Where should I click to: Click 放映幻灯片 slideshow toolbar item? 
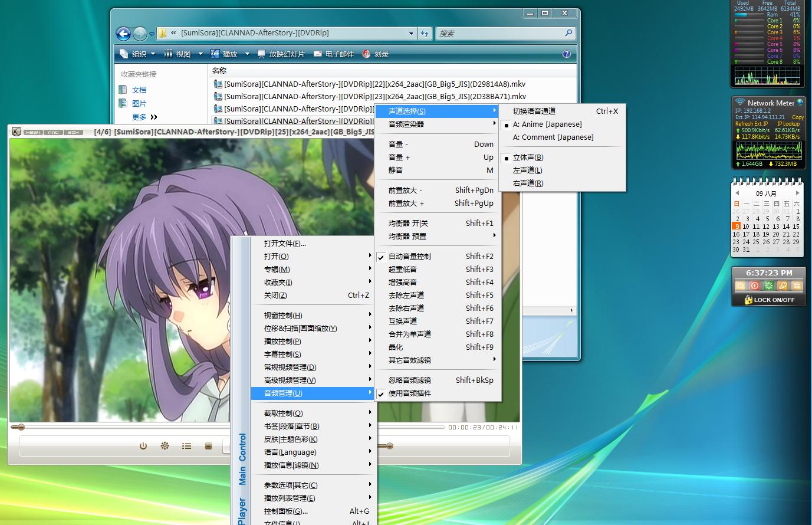coord(281,54)
